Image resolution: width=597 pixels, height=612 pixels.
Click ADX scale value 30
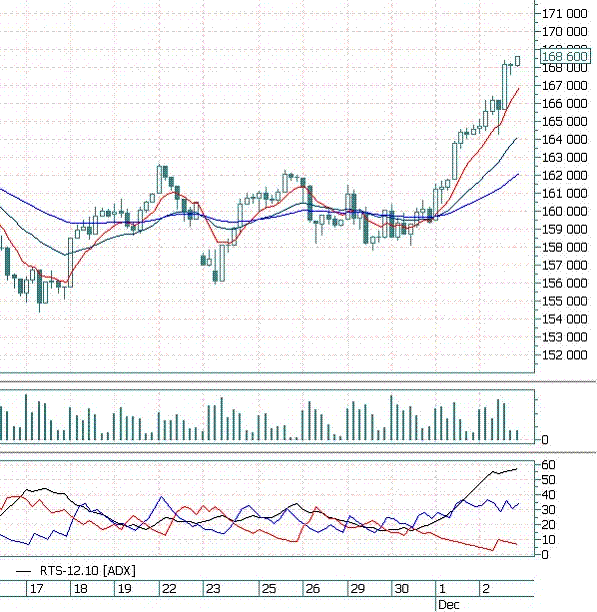548,509
